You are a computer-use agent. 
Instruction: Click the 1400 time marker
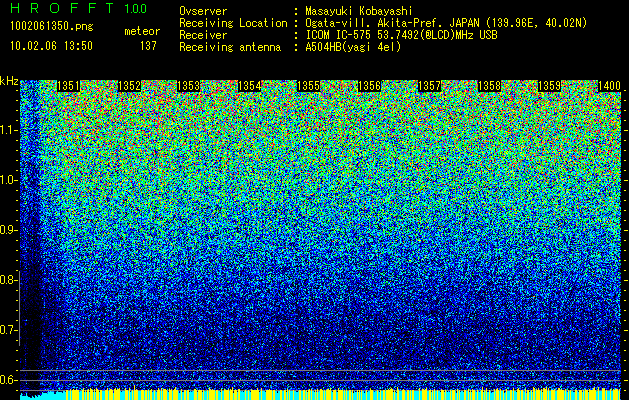pyautogui.click(x=609, y=86)
